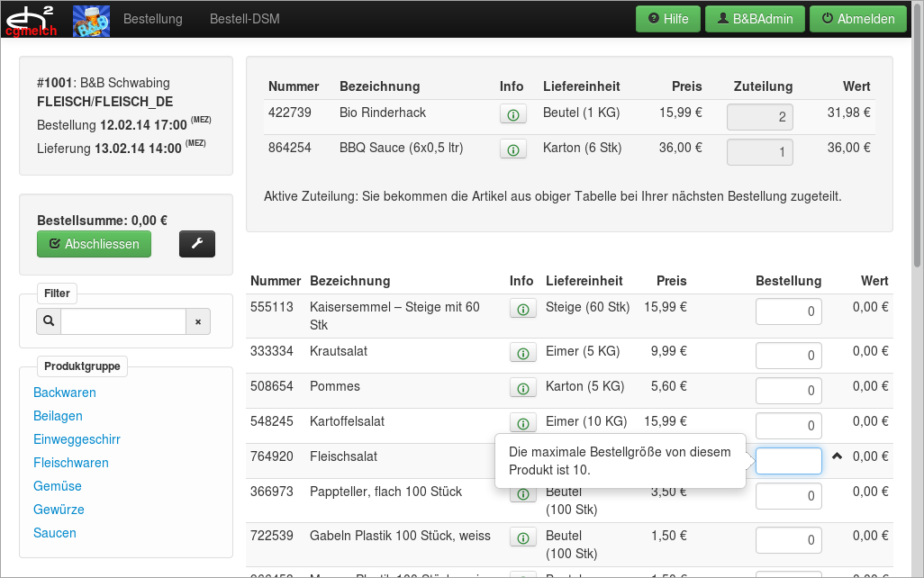924x578 pixels.
Task: Filter by Fleischwaren product group
Action: 71,463
